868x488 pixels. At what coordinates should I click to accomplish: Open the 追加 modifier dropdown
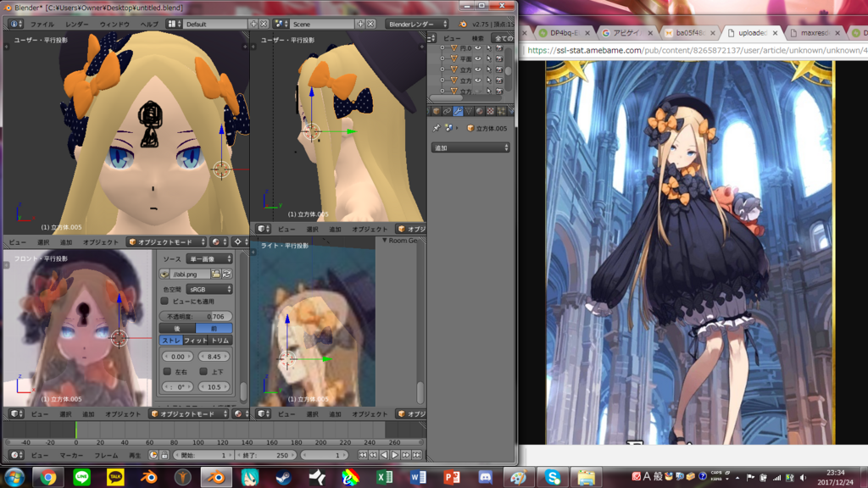tap(470, 147)
